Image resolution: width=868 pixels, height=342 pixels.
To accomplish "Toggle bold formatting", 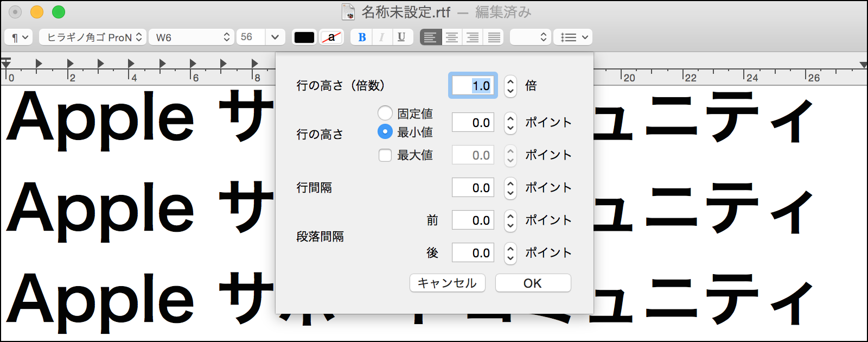I will (x=362, y=37).
